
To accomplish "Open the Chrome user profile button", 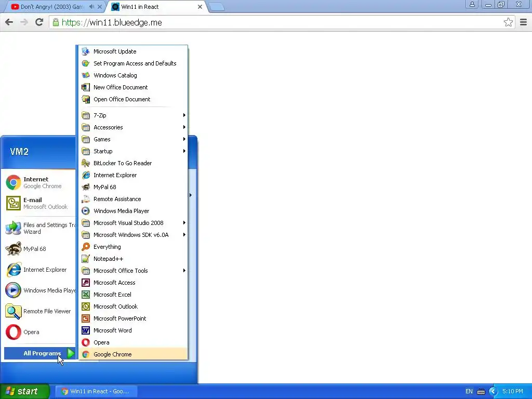I will pyautogui.click(x=472, y=4).
